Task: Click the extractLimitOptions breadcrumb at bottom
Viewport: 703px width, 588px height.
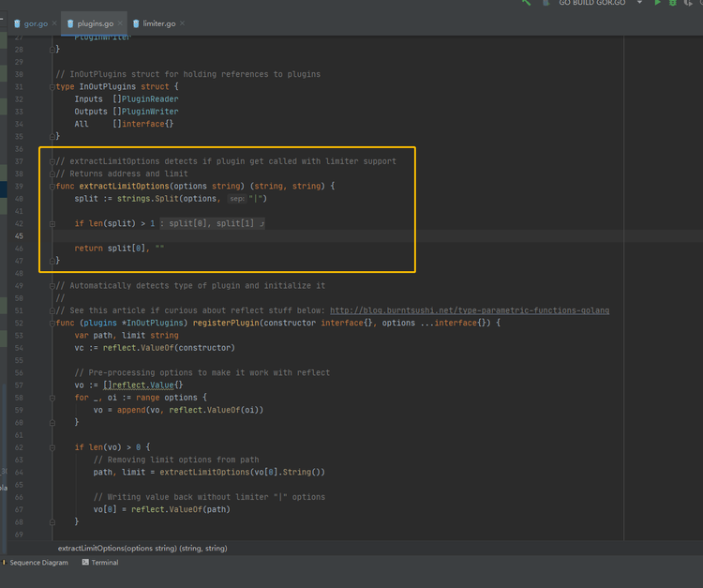Action: (x=142, y=548)
